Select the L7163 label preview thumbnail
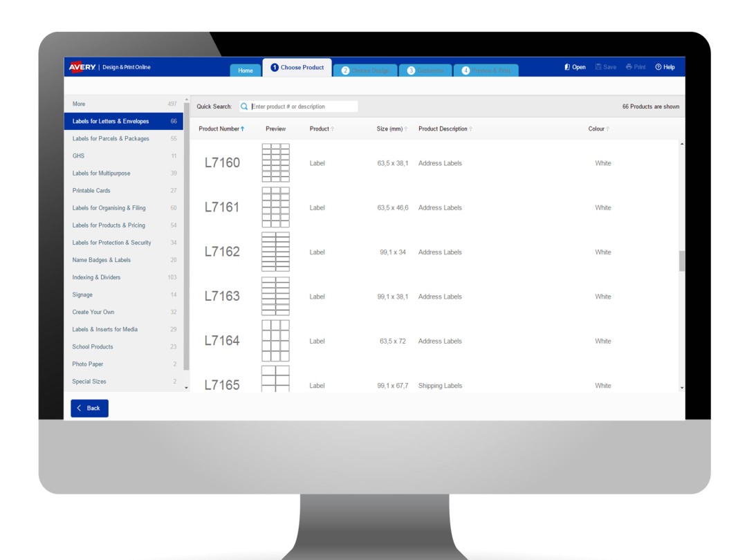This screenshot has width=747, height=560. 275,296
